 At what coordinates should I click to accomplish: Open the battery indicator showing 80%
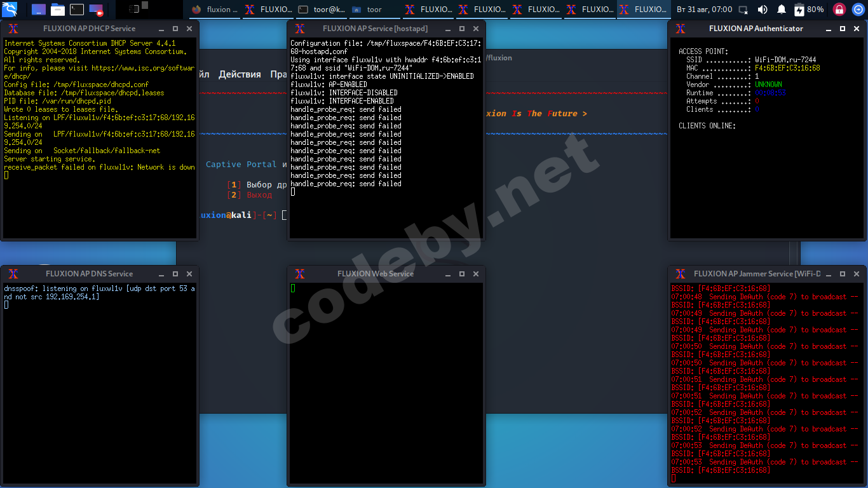[x=809, y=10]
